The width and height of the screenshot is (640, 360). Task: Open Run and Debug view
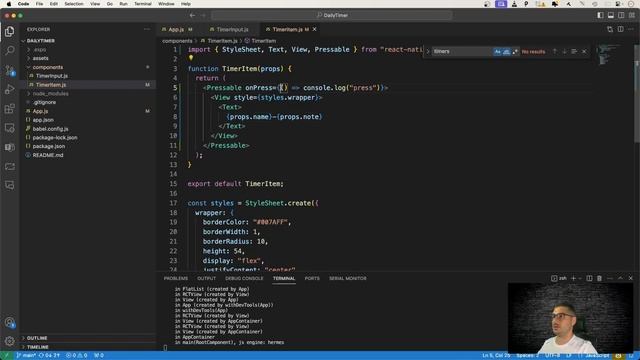click(9, 89)
